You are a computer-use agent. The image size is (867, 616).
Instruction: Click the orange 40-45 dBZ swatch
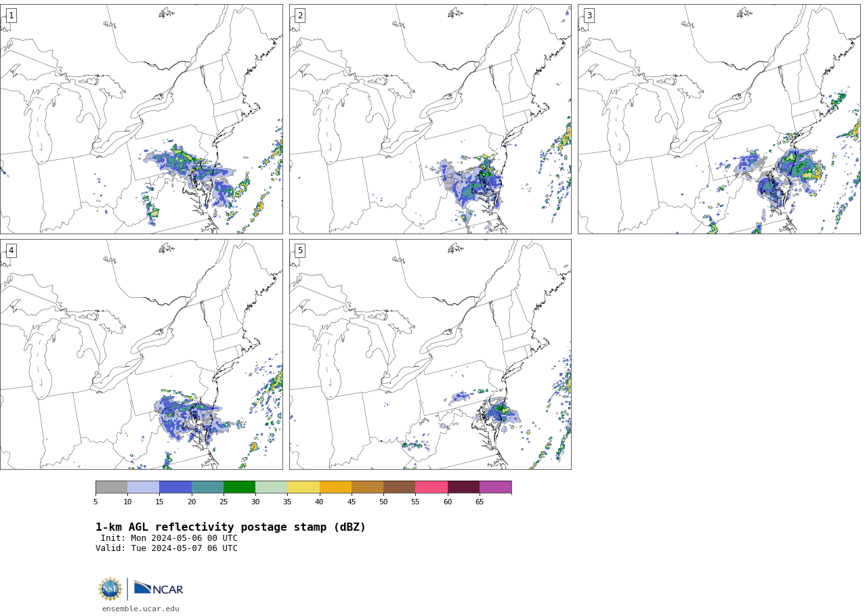[335, 487]
